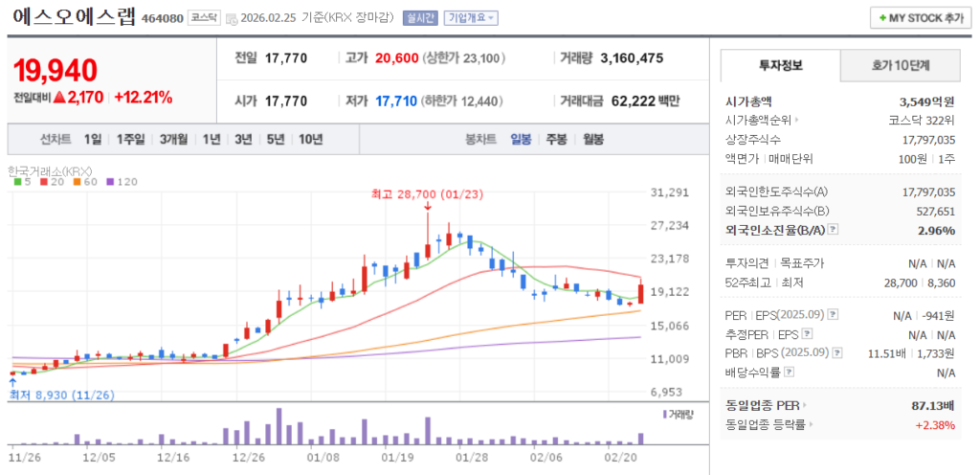Expand the 시가총액순위 arrow link
The image size is (980, 475).
[x=795, y=120]
